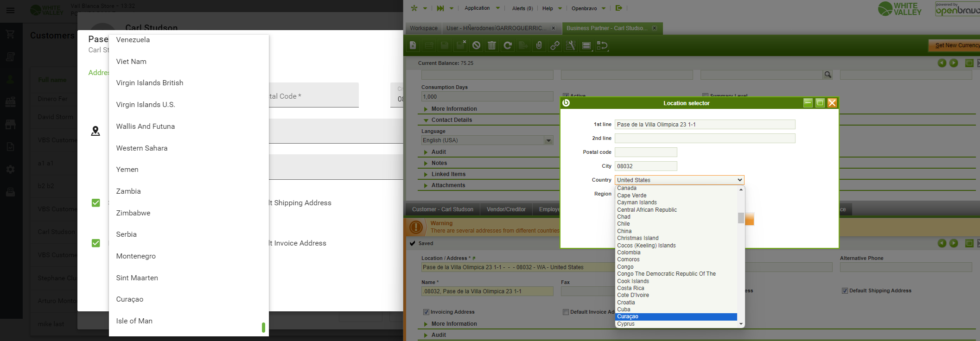Click the 2nd line address field
980x341 pixels.
[705, 138]
